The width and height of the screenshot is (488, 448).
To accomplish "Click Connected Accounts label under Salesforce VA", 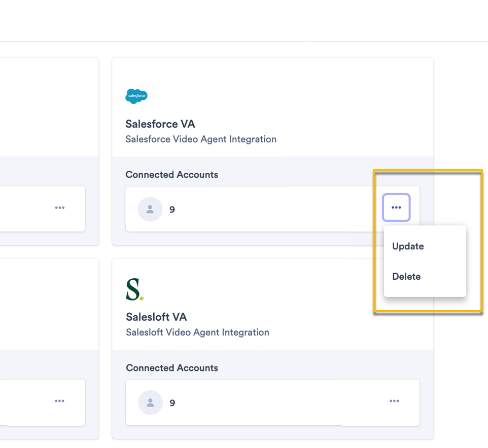I will coord(172,175).
